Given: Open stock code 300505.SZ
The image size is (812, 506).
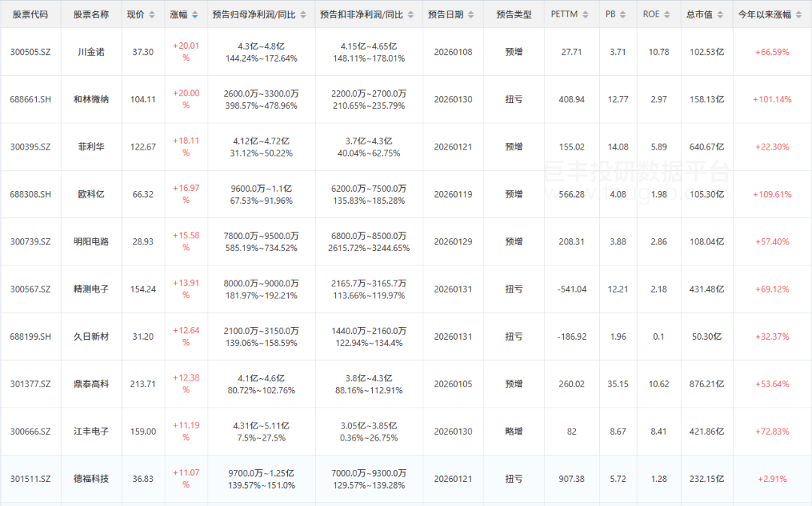Looking at the screenshot, I should coord(31,52).
